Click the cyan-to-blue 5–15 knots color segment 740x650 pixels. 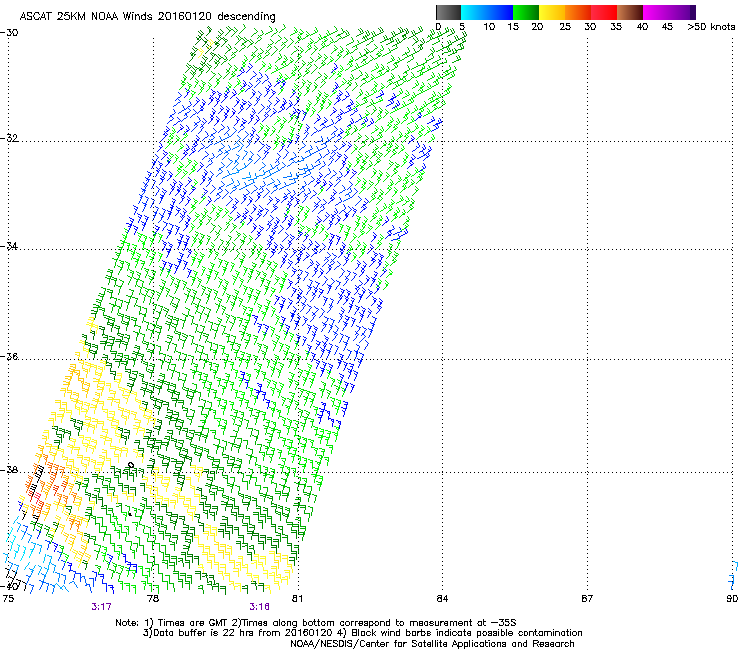tap(487, 12)
